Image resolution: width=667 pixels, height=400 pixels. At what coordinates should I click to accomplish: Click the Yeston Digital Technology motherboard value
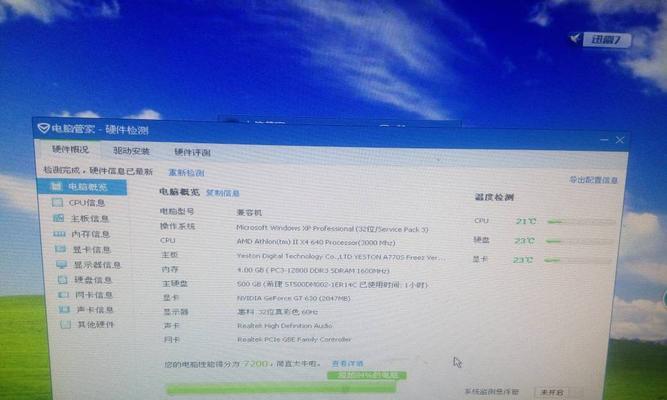(x=341, y=257)
